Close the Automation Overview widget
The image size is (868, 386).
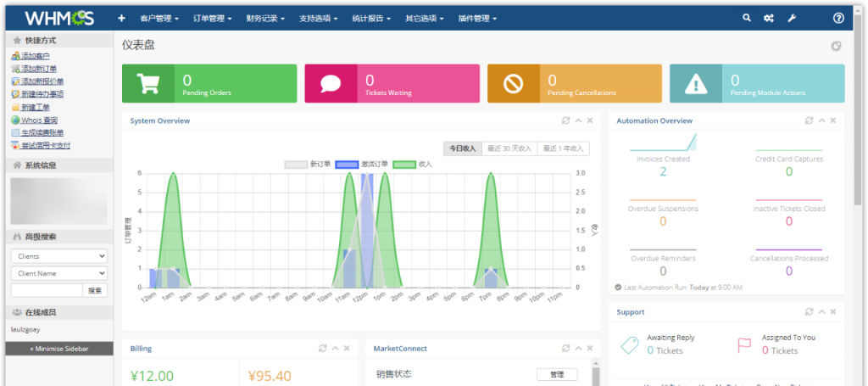[x=833, y=120]
